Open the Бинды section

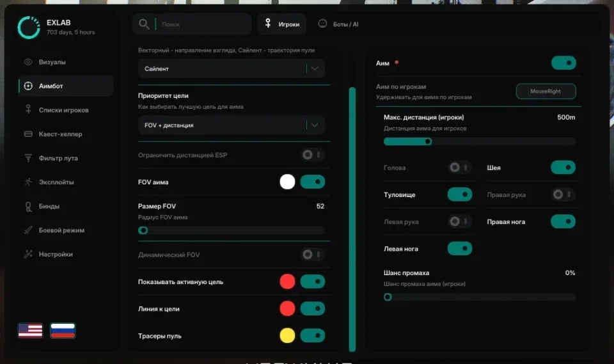[x=66, y=206]
